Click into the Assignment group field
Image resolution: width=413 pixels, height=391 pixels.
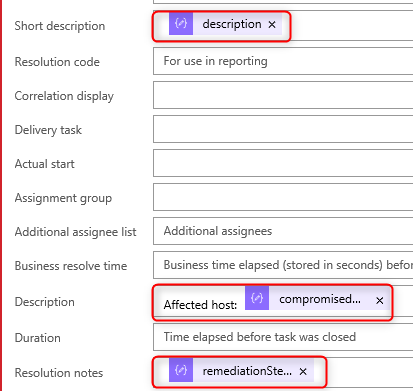tap(283, 197)
